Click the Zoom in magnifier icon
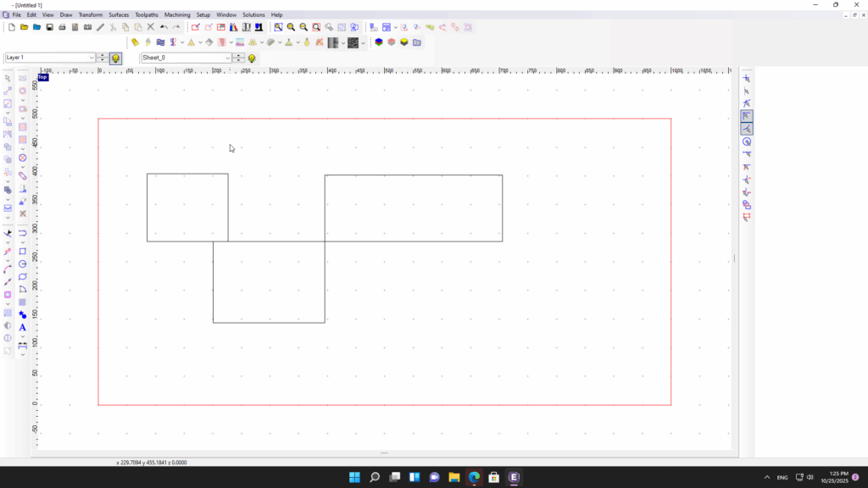 pyautogui.click(x=291, y=27)
